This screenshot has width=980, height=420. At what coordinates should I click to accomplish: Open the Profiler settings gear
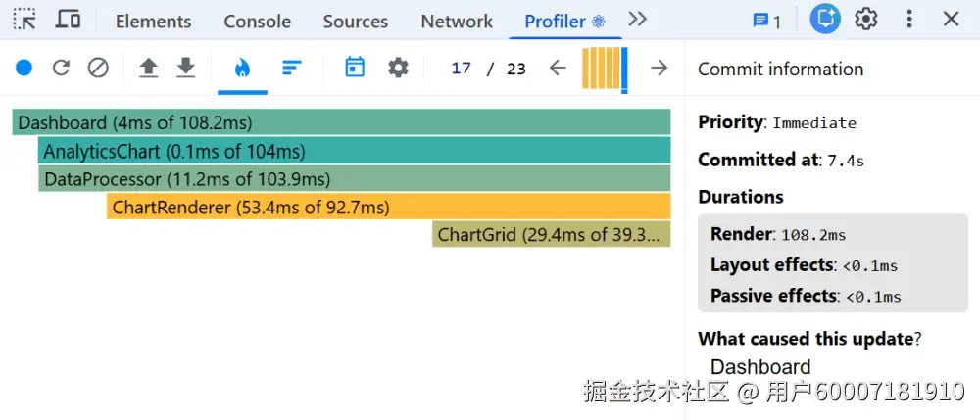point(398,68)
